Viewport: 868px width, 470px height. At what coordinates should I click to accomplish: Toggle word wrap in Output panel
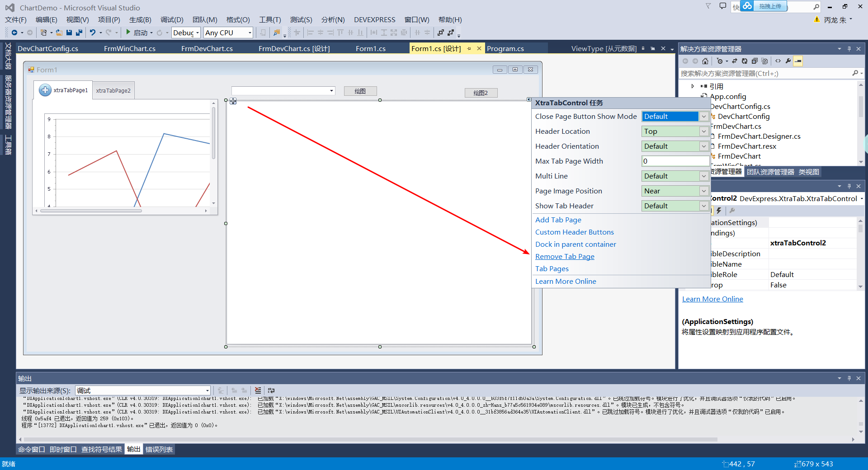coord(271,390)
